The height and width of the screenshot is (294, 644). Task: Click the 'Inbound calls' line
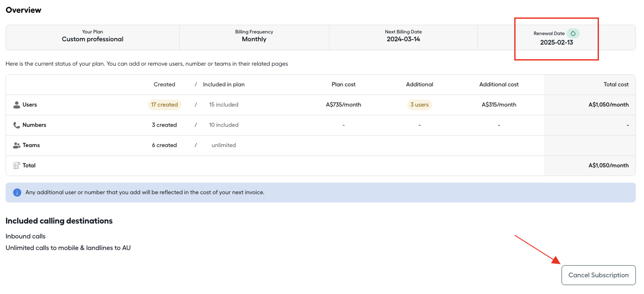click(26, 236)
